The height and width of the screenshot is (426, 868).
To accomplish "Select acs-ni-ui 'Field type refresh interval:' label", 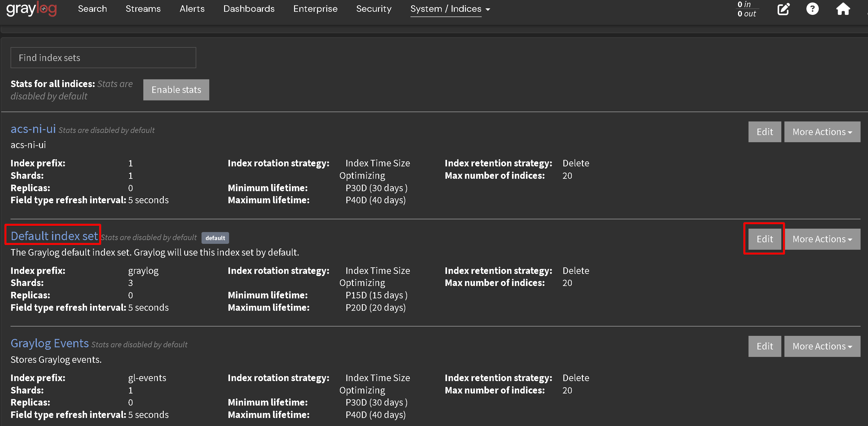I will 68,200.
